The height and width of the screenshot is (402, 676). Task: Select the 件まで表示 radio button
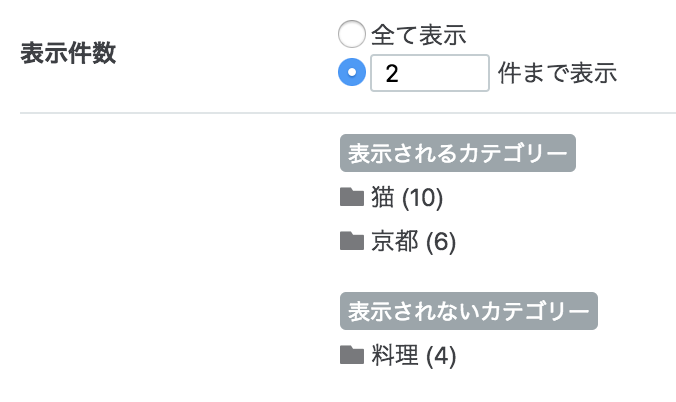pos(352,72)
